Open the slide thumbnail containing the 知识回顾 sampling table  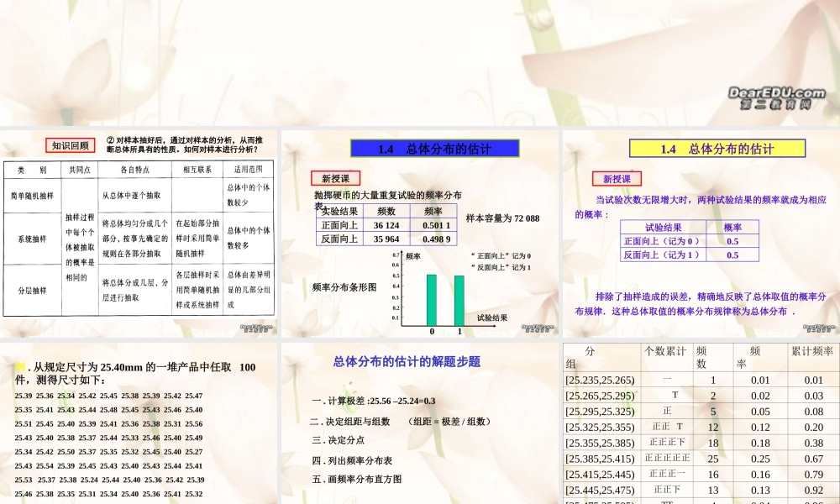tap(139, 234)
